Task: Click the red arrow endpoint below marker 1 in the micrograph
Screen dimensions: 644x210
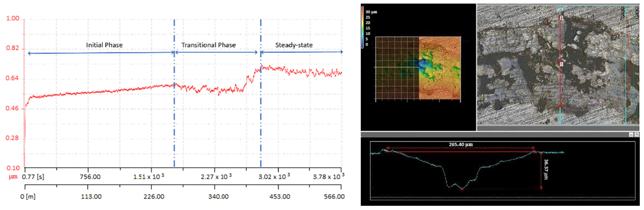Action: pyautogui.click(x=560, y=106)
